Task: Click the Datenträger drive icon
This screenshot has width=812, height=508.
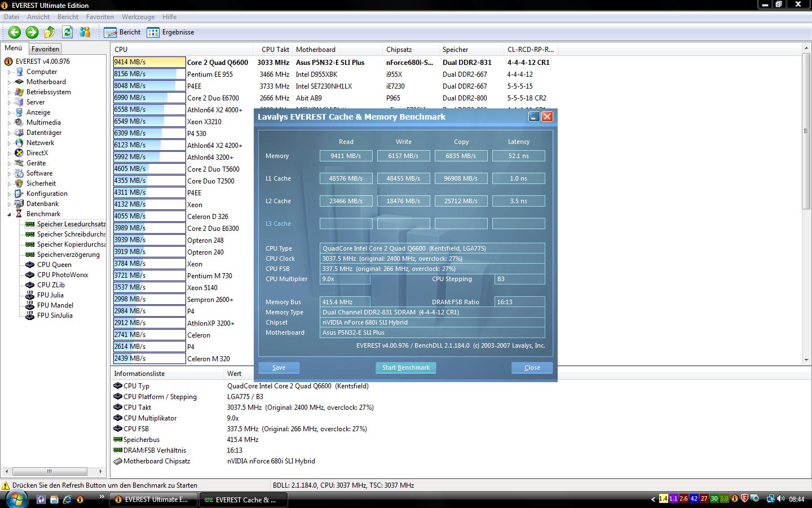Action: coord(19,133)
